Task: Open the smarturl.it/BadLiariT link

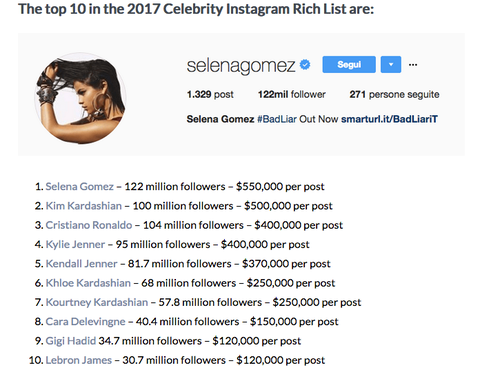Action: tap(389, 119)
